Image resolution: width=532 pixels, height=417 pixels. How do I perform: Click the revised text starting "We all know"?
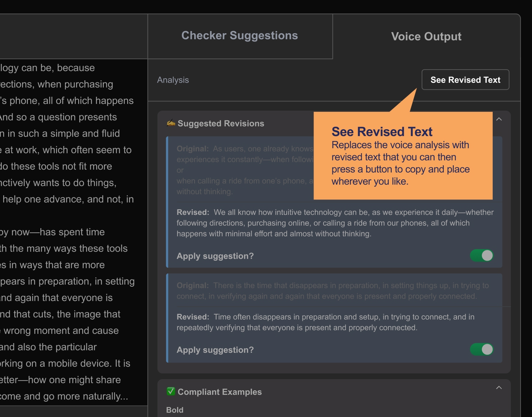pyautogui.click(x=335, y=223)
